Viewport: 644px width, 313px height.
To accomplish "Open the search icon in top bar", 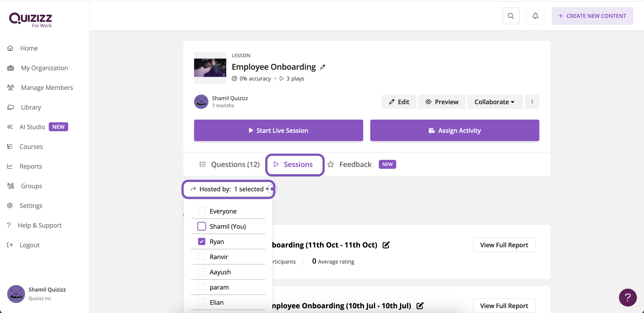I will click(511, 16).
